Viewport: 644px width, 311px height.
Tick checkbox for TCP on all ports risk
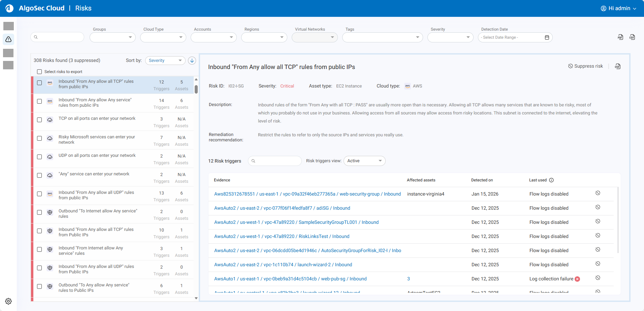tap(39, 120)
